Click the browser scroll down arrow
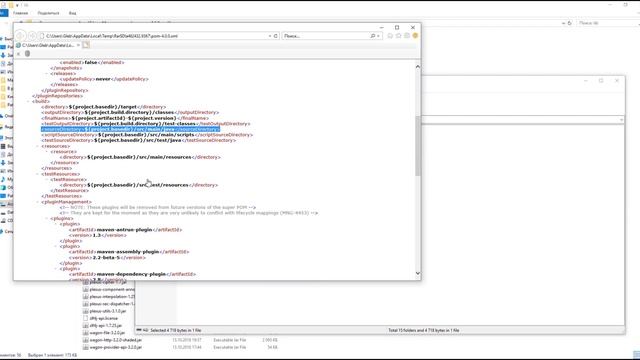 point(418,273)
